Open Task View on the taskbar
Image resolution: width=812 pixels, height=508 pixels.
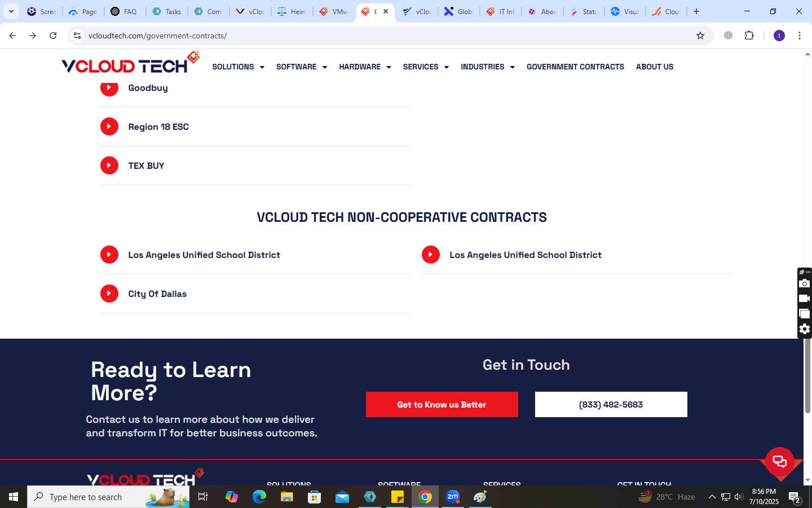203,497
